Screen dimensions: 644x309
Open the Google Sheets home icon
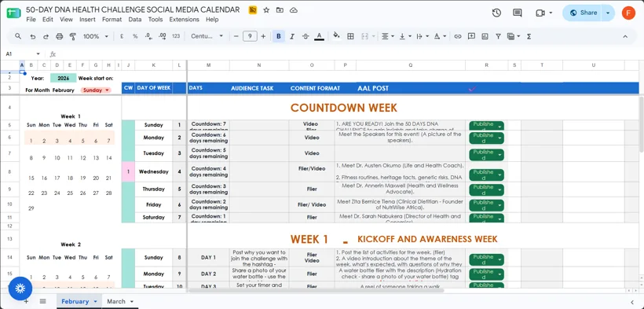[x=13, y=13]
